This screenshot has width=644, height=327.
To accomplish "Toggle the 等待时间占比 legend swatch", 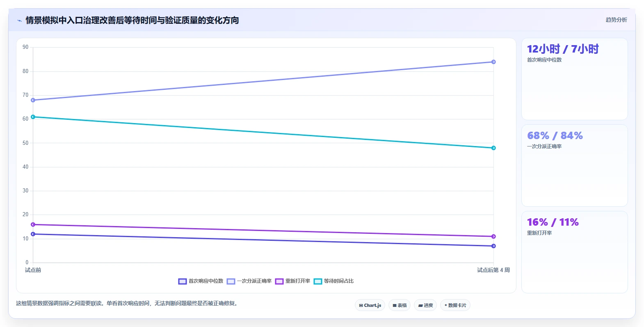I will point(318,281).
